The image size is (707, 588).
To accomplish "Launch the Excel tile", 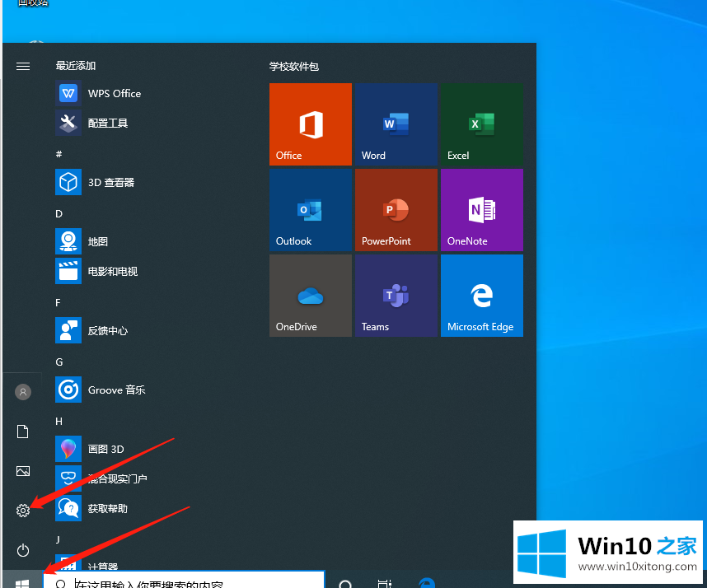I will point(482,124).
